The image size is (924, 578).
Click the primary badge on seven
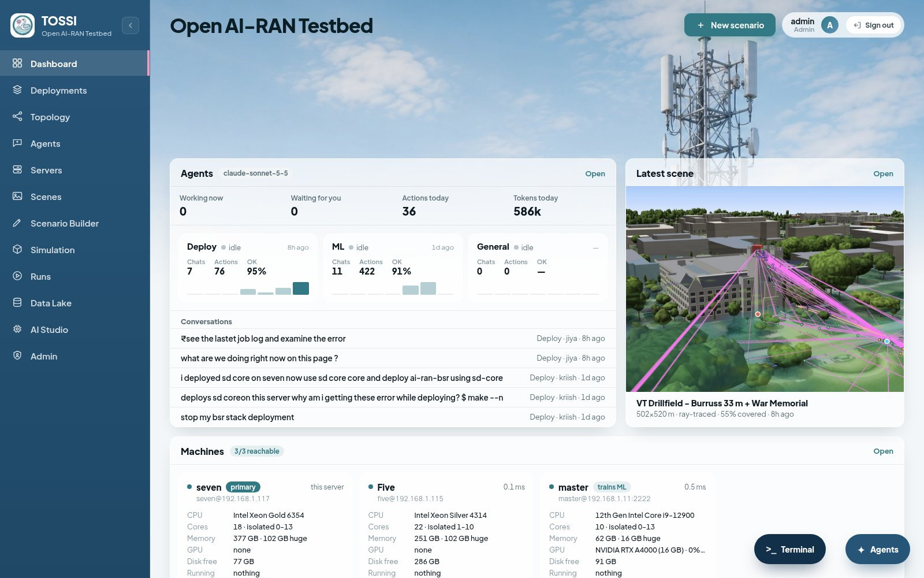243,487
